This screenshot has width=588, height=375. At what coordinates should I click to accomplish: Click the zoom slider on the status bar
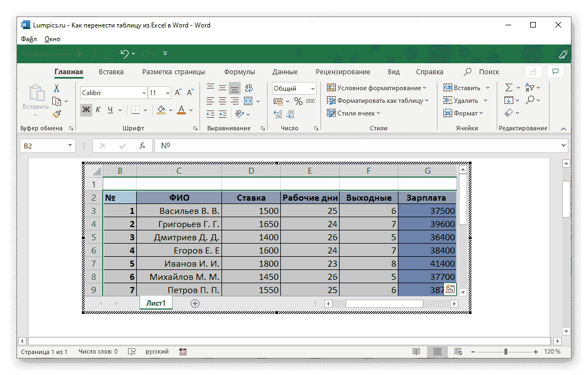click(504, 351)
